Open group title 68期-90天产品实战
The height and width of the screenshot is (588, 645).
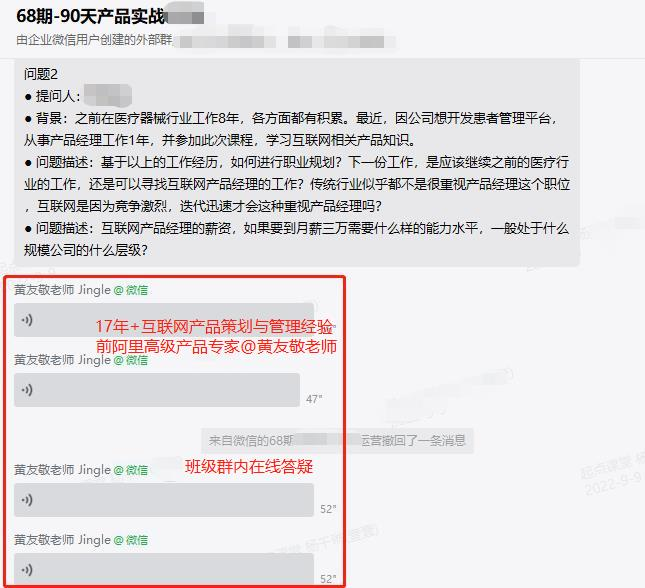click(90, 16)
